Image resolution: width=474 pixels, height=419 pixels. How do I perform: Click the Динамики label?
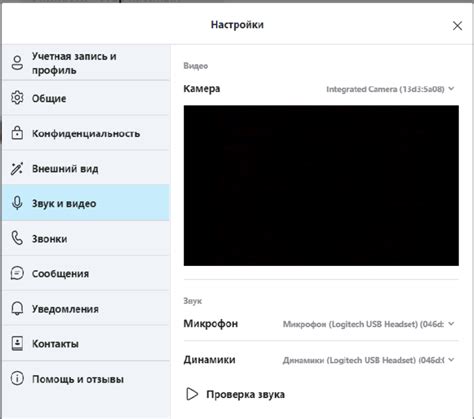pos(210,360)
